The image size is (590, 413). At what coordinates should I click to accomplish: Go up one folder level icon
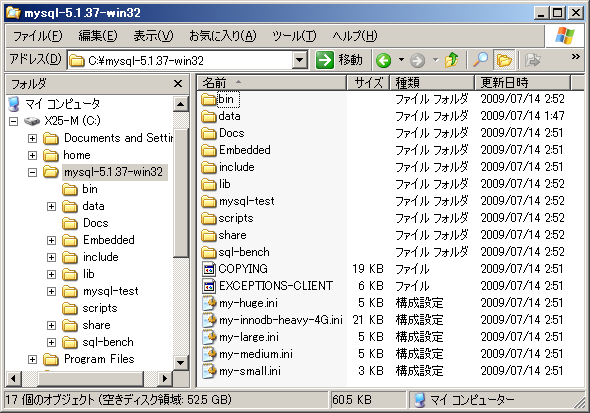coord(451,60)
